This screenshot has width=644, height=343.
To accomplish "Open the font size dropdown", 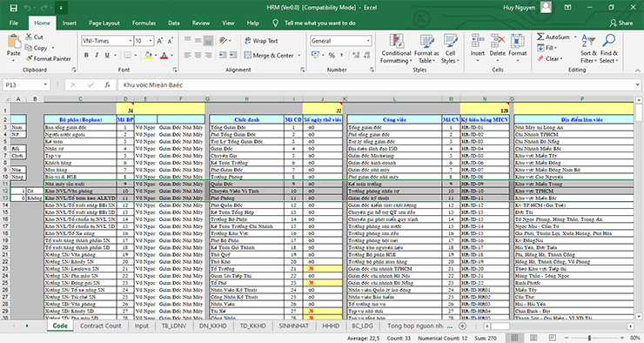I will coord(151,41).
